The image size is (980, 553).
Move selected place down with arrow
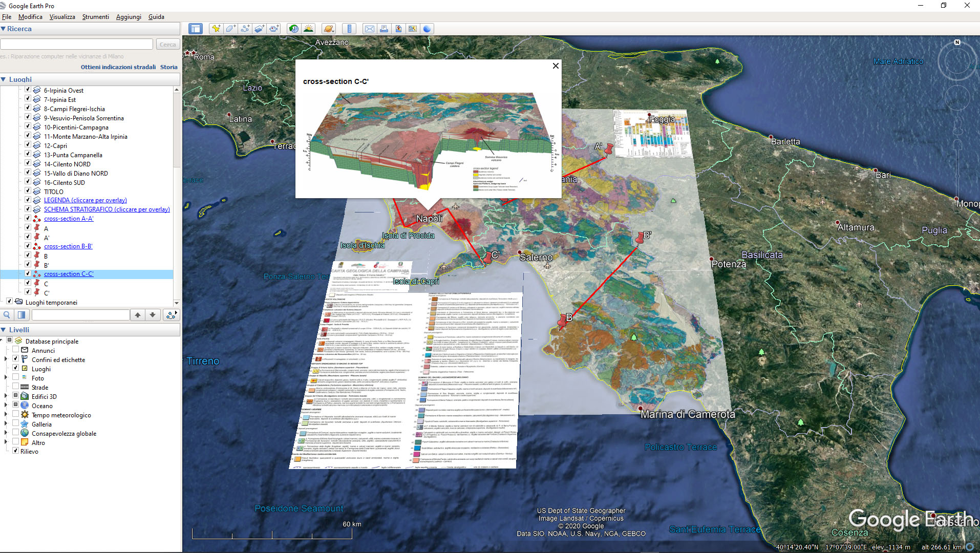click(x=153, y=315)
